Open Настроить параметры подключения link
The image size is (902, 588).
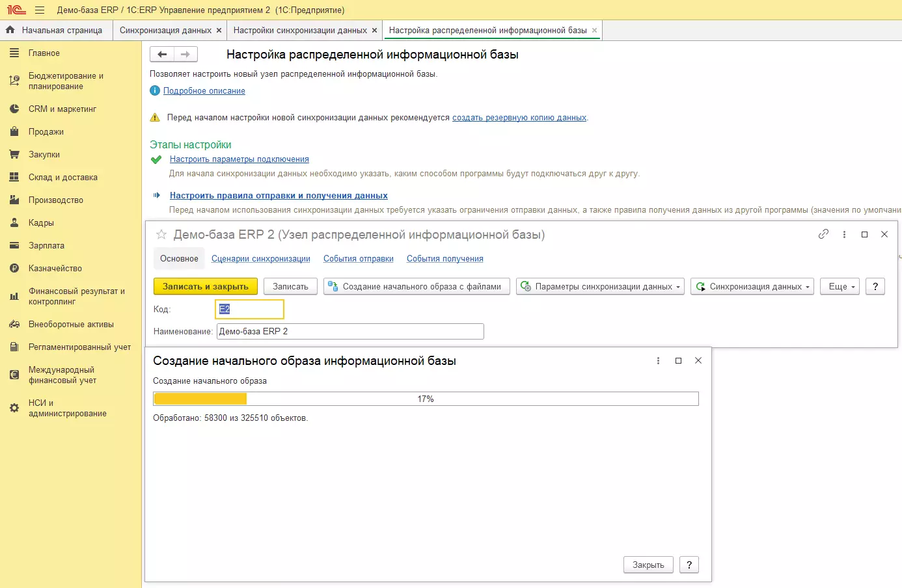tap(239, 159)
